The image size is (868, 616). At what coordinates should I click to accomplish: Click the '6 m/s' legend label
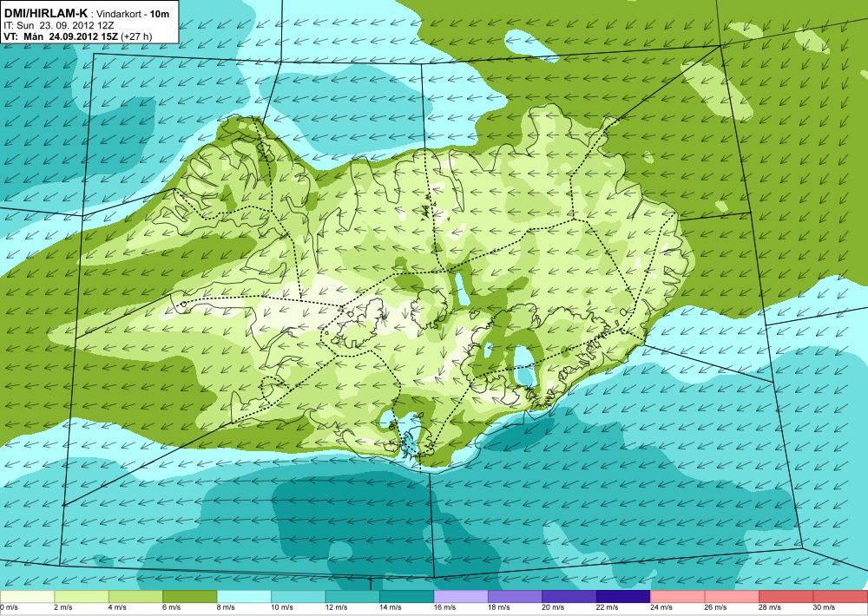(x=172, y=607)
